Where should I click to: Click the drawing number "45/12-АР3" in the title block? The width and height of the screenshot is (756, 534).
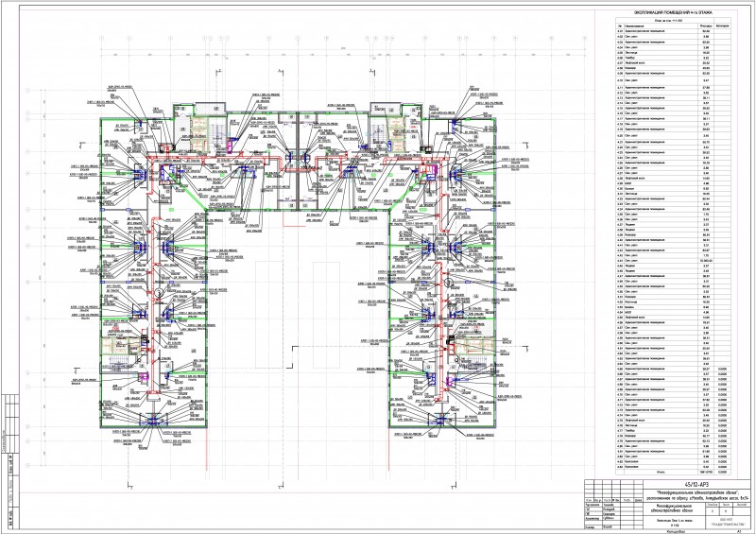(x=696, y=484)
